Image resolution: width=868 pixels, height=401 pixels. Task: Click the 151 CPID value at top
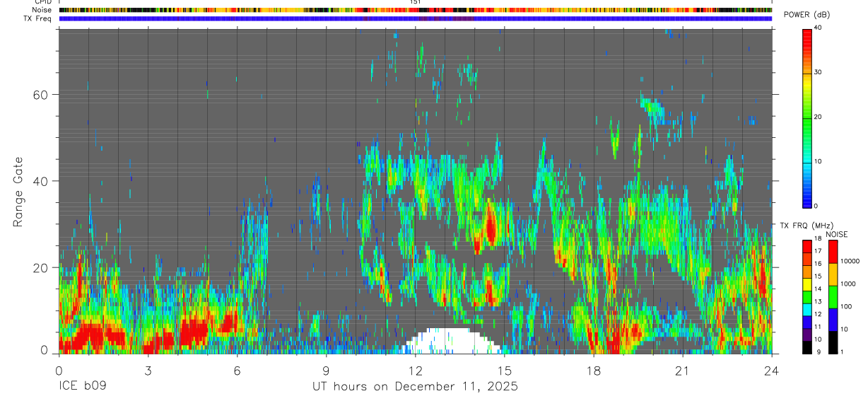[415, 2]
